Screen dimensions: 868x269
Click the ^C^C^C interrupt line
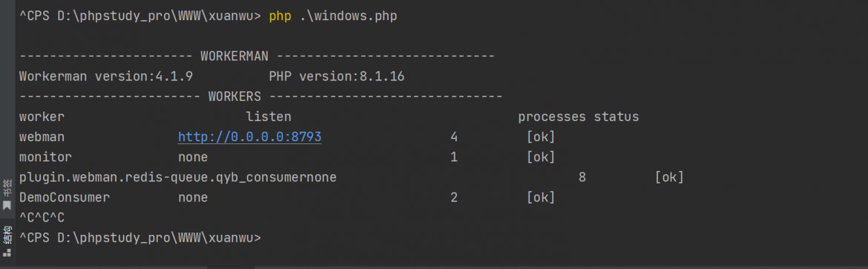tap(42, 218)
